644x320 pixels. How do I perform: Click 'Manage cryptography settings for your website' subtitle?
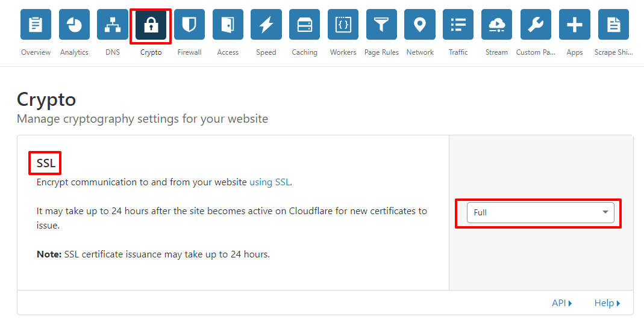(143, 119)
